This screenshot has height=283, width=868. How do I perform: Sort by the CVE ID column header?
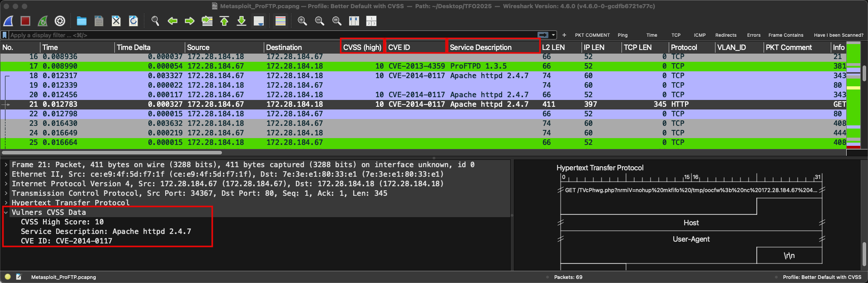tap(416, 47)
